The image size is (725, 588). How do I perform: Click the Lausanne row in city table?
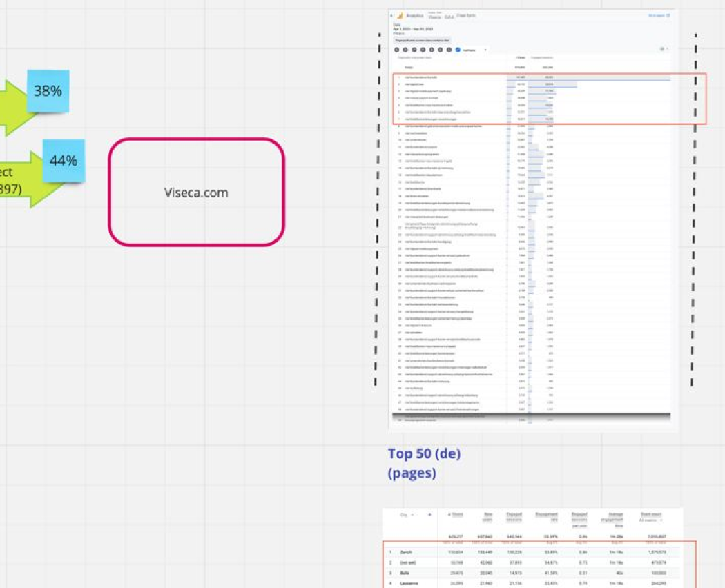click(532, 583)
